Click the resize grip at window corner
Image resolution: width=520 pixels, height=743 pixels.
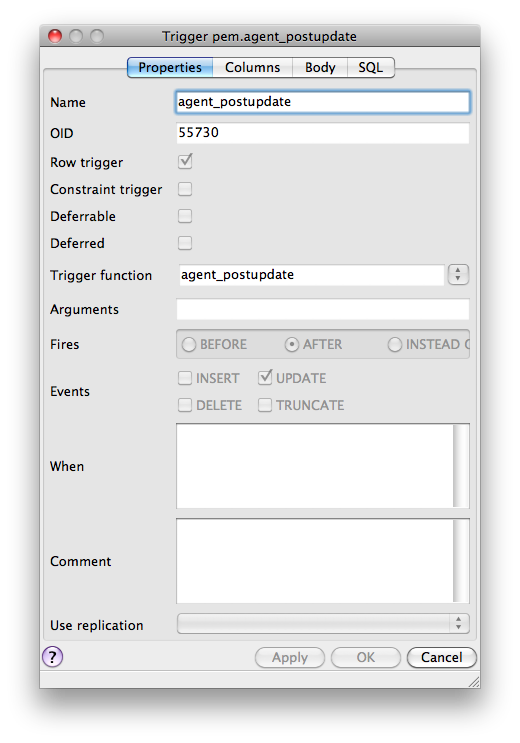tap(474, 682)
